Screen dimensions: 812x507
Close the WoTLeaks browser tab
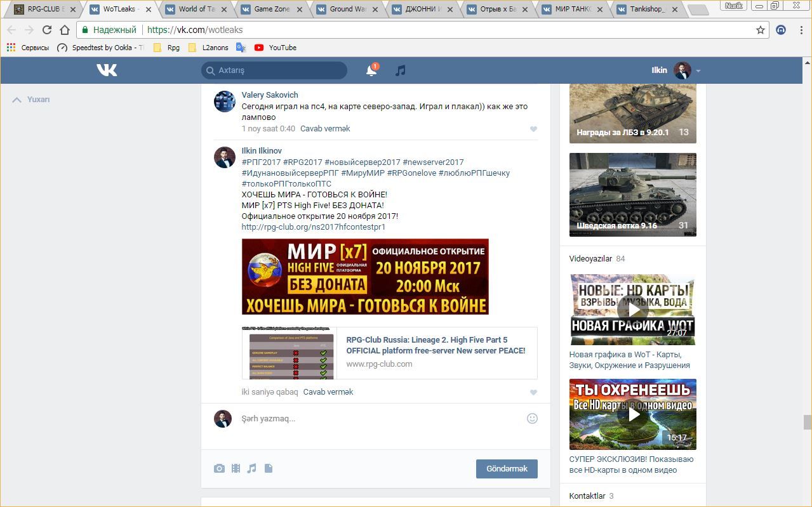tap(149, 10)
